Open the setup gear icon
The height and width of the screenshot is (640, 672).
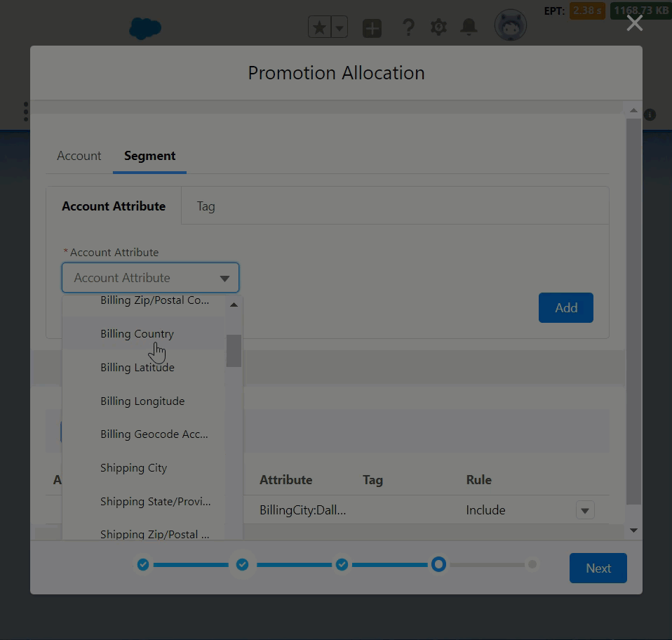(438, 27)
